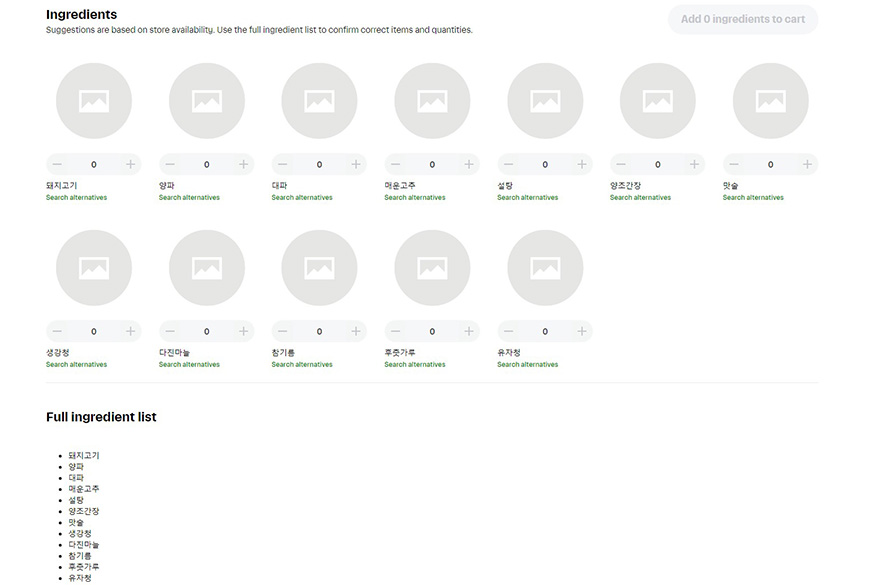
Task: Add one 후춧가루 using plus icon
Action: point(469,331)
